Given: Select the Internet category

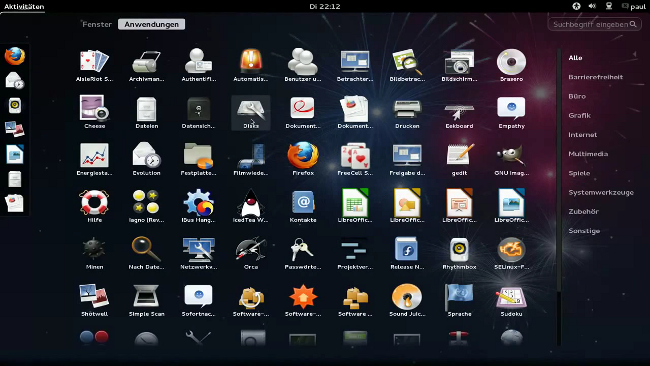Looking at the screenshot, I should (582, 135).
